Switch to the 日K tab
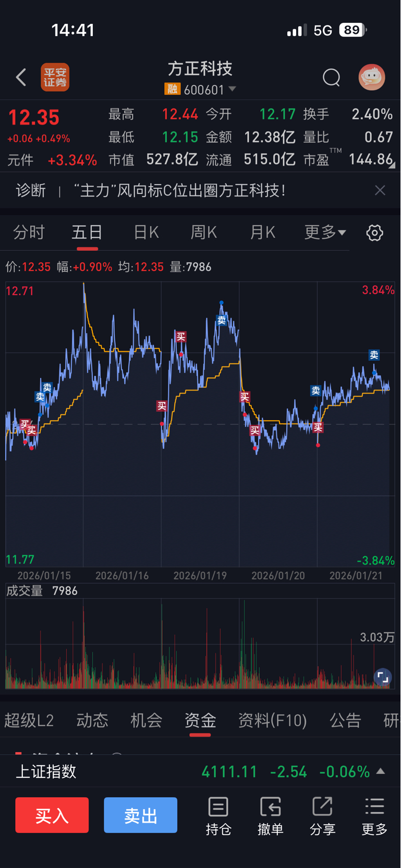The width and height of the screenshot is (401, 868). pyautogui.click(x=146, y=232)
